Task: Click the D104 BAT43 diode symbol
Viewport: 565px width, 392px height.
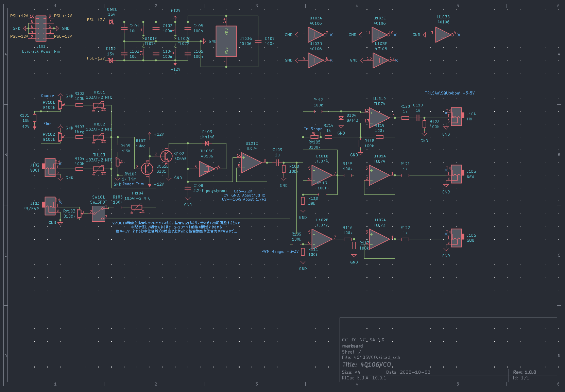Action: click(x=341, y=118)
